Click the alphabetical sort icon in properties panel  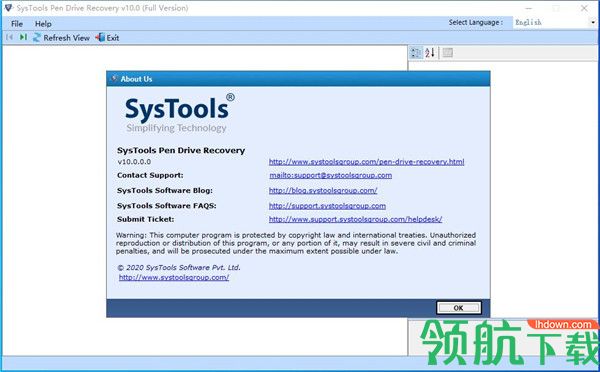point(430,53)
